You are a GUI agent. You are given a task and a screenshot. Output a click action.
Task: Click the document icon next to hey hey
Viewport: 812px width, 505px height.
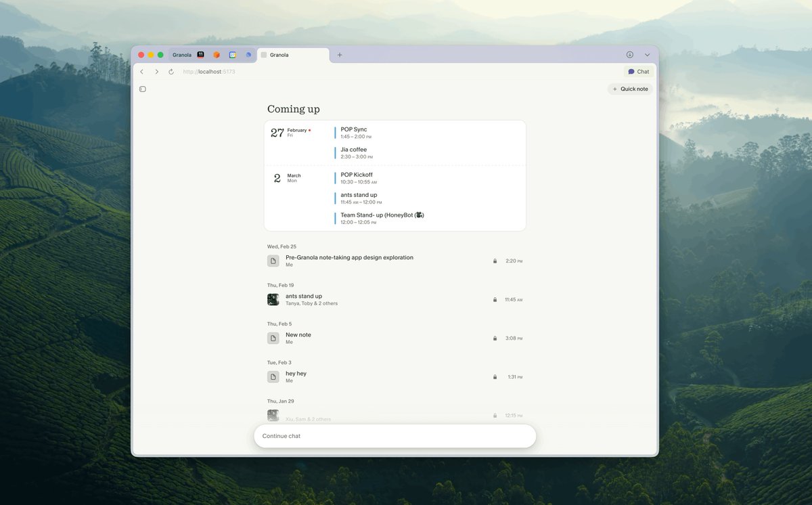pos(273,376)
